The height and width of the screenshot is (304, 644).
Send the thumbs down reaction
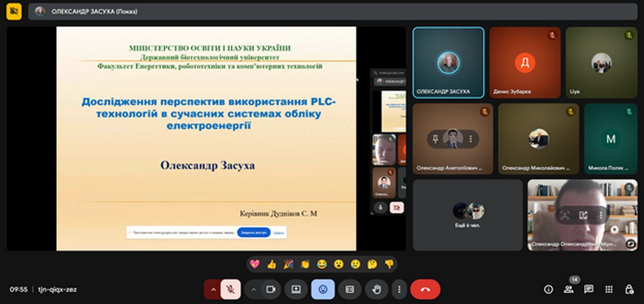click(x=389, y=264)
